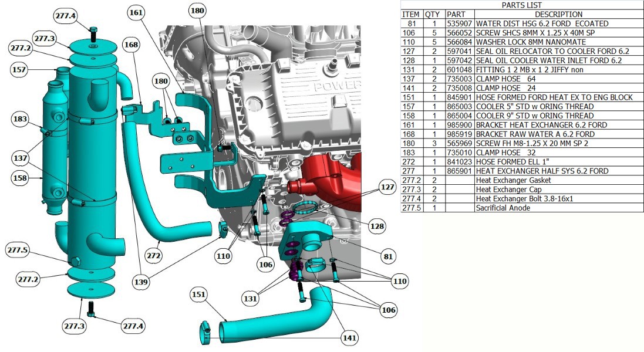Select callout 183 on the heat exchanger
Viewport: 644px width, 352px height.
21,120
